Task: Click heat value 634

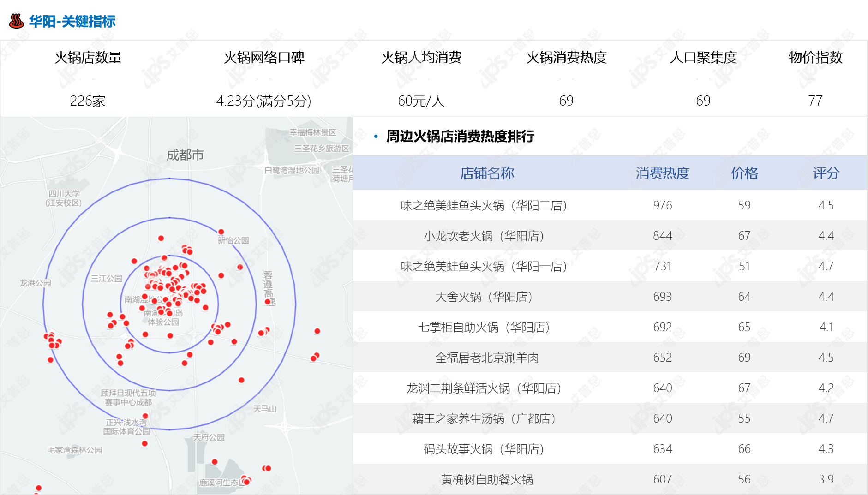Action: pyautogui.click(x=662, y=449)
